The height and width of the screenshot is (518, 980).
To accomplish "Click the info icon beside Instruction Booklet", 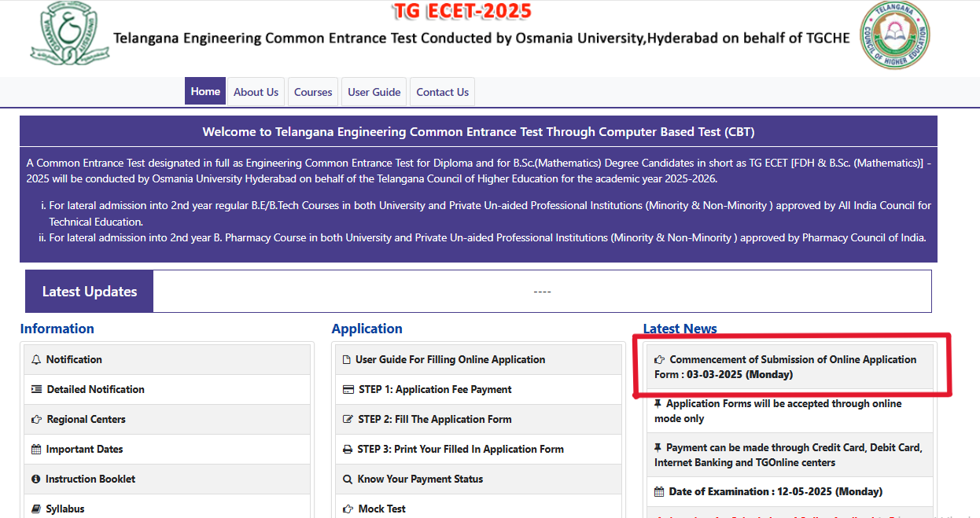I will coord(35,479).
